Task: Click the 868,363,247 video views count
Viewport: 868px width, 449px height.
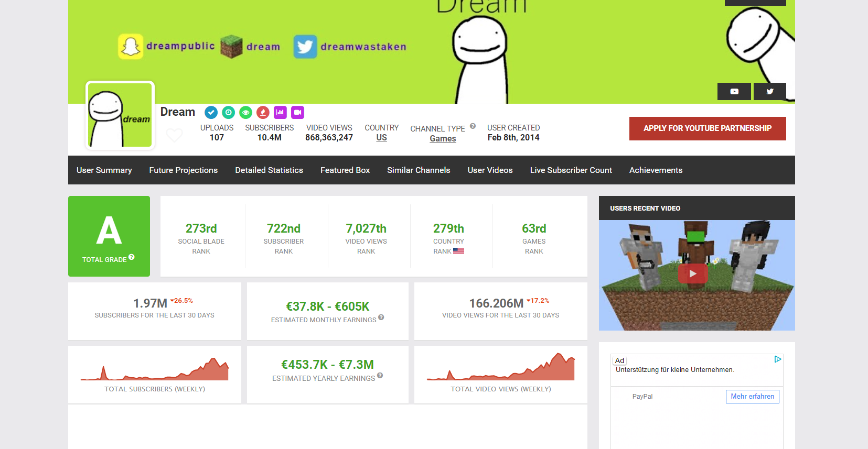Action: pyautogui.click(x=329, y=138)
